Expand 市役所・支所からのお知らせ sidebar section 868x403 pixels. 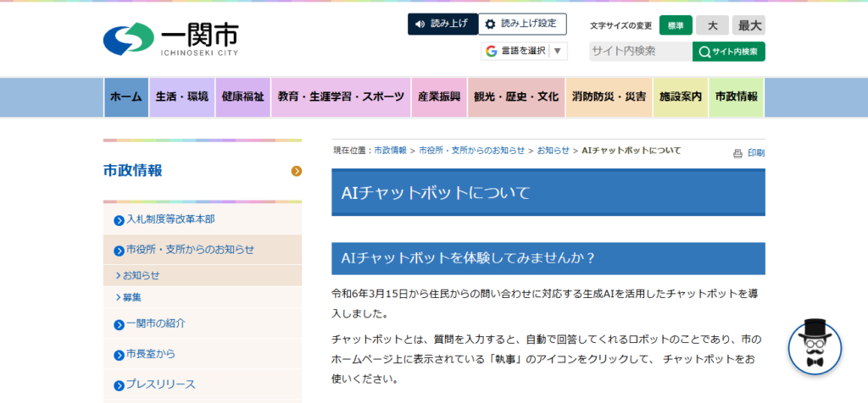coord(119,250)
